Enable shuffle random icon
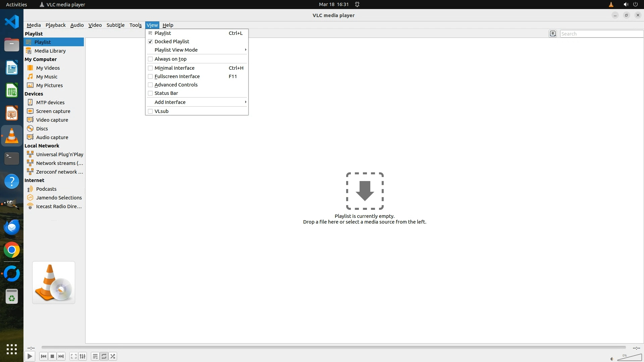The height and width of the screenshot is (362, 644). tap(113, 356)
